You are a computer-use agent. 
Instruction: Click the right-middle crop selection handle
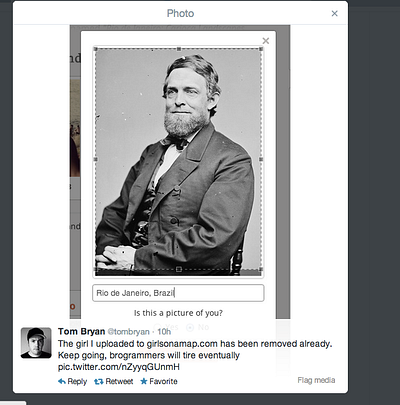(x=261, y=159)
